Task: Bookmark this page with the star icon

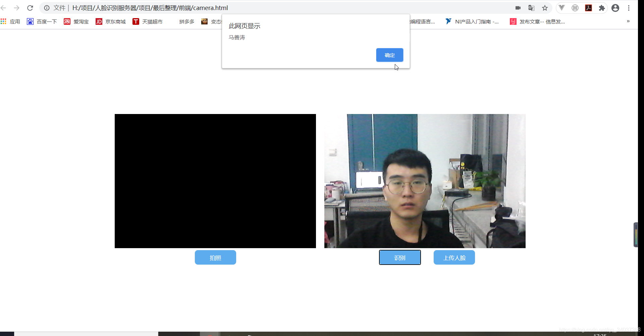Action: pos(545,8)
